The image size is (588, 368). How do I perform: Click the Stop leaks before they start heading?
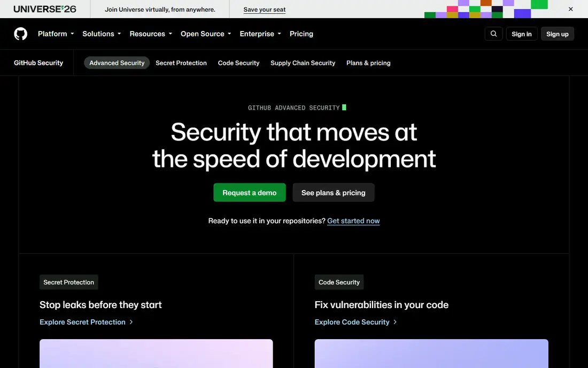pos(100,304)
